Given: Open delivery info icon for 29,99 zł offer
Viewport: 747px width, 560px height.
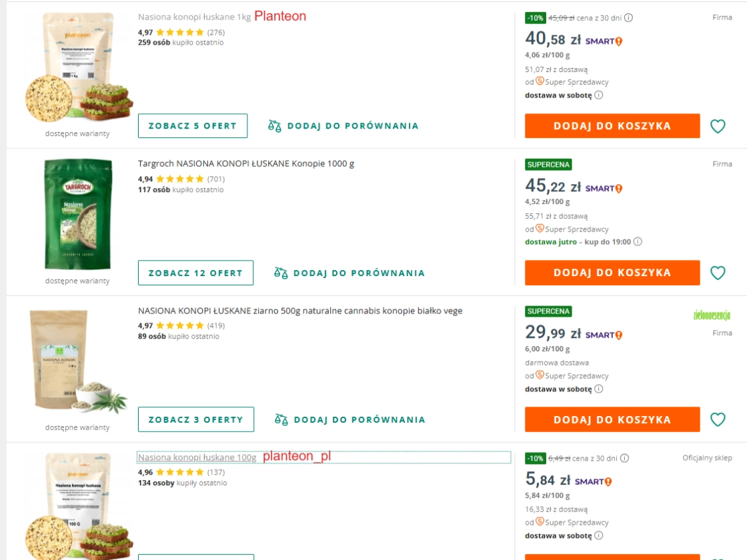Looking at the screenshot, I should [x=599, y=389].
